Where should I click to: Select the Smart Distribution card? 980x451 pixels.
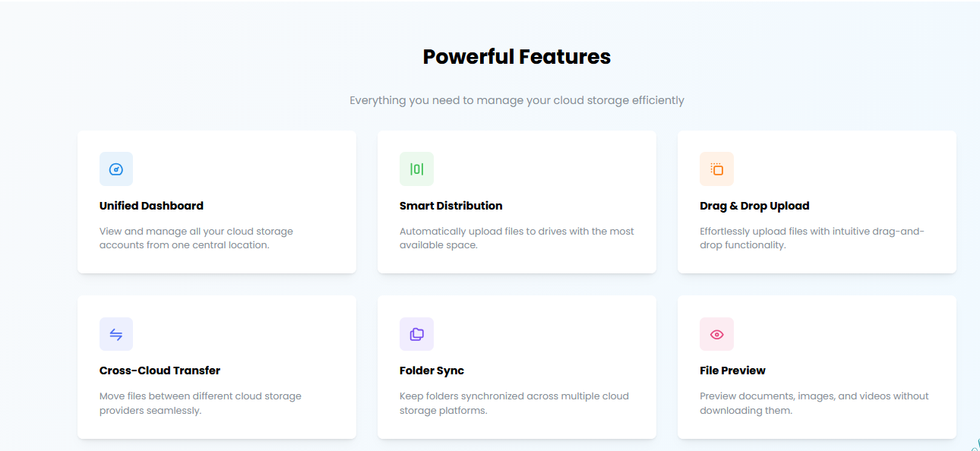click(517, 201)
